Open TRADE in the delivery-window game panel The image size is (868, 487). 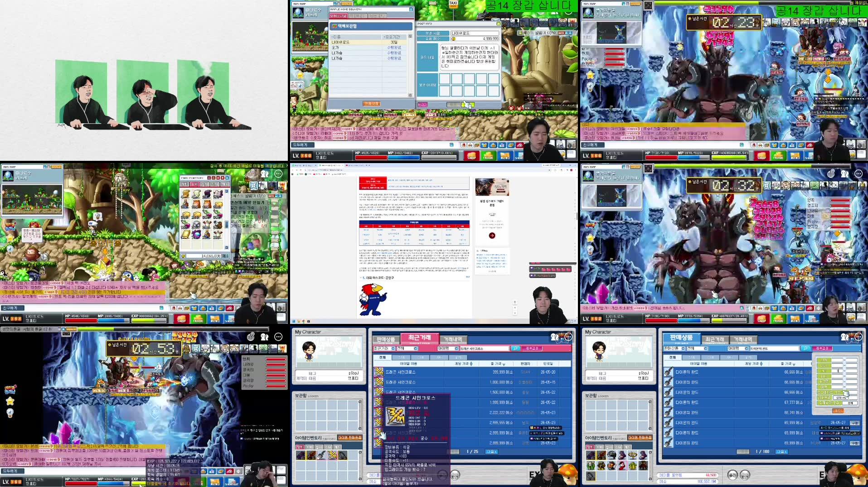click(488, 156)
